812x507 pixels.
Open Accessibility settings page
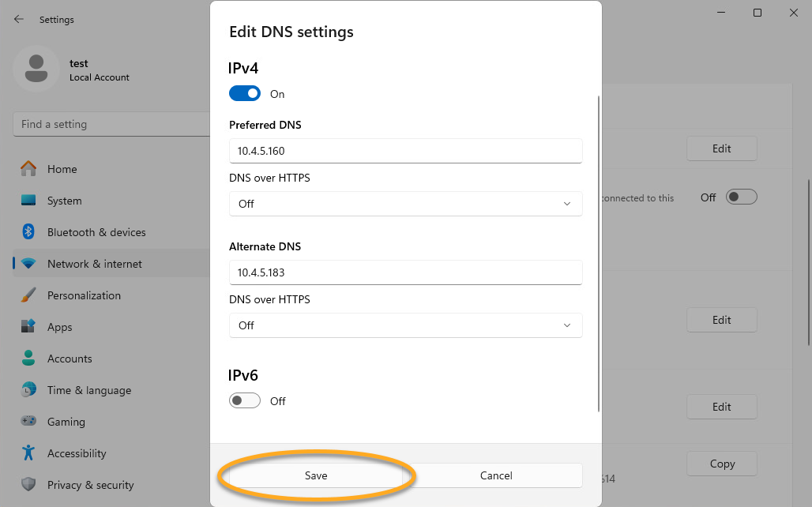click(76, 453)
